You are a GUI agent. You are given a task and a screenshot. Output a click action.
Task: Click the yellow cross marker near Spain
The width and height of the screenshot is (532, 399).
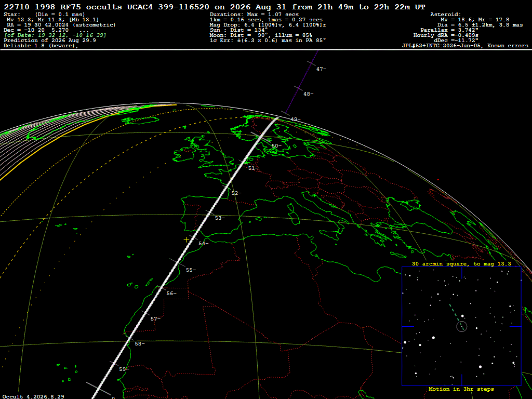pos(187,240)
